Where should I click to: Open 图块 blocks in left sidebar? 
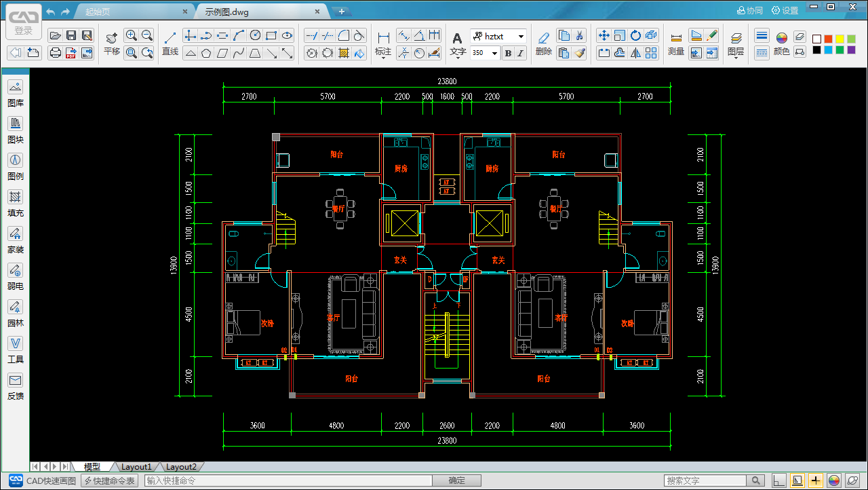(16, 130)
